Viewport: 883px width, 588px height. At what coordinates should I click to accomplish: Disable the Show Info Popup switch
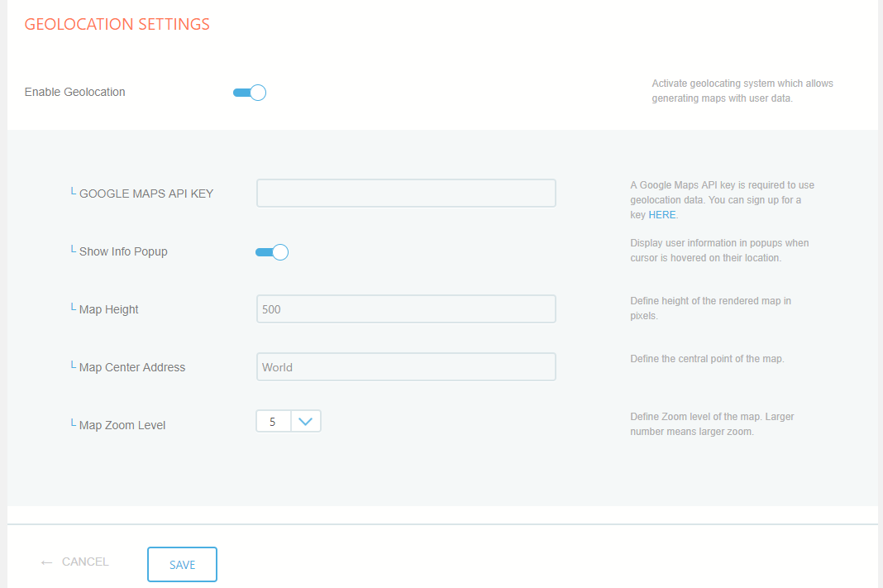pos(272,252)
